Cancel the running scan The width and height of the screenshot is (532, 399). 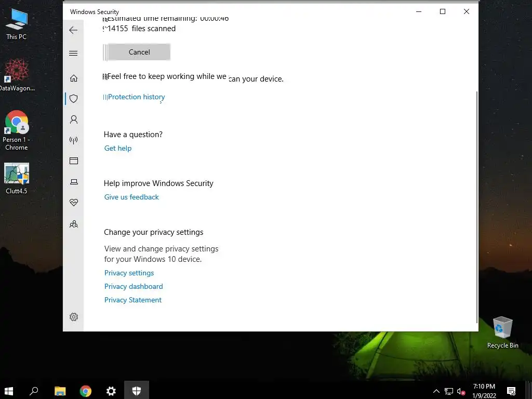tap(139, 52)
